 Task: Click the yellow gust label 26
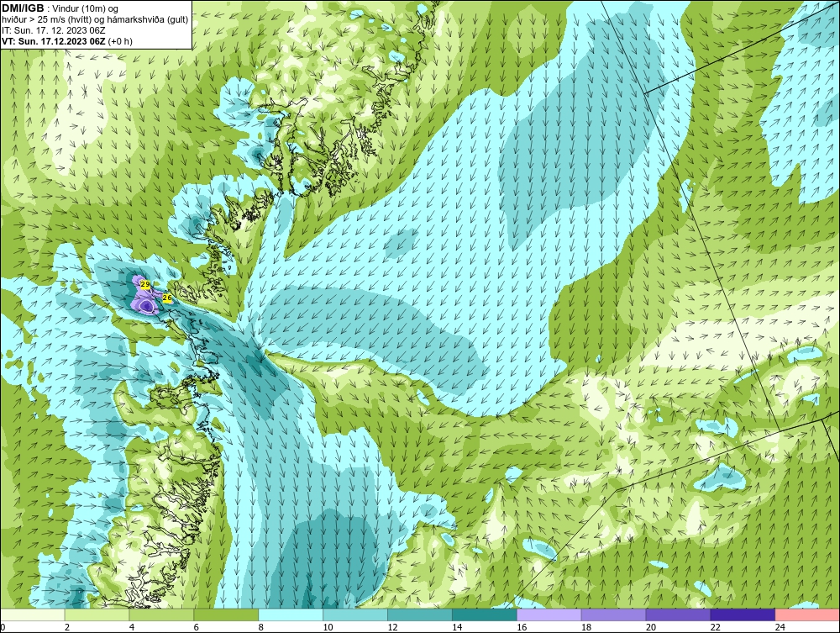point(167,298)
